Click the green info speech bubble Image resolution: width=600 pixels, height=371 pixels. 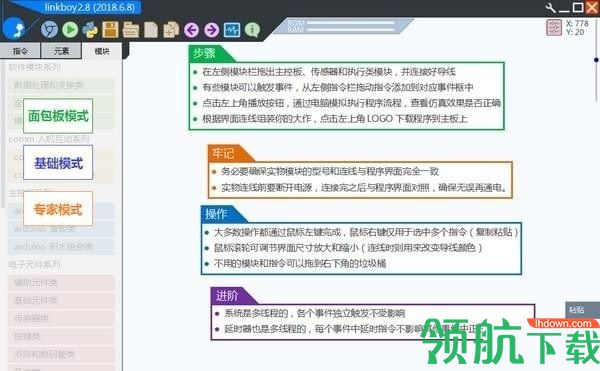click(x=252, y=30)
